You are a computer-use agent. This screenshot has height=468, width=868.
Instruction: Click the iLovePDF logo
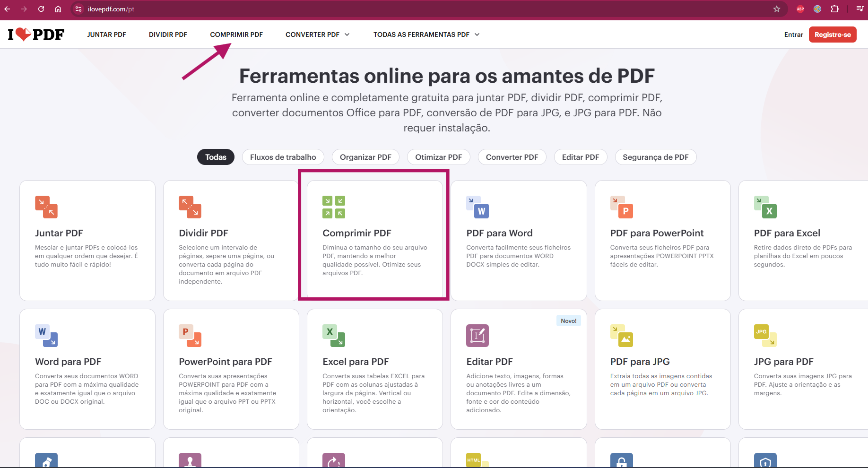[36, 35]
